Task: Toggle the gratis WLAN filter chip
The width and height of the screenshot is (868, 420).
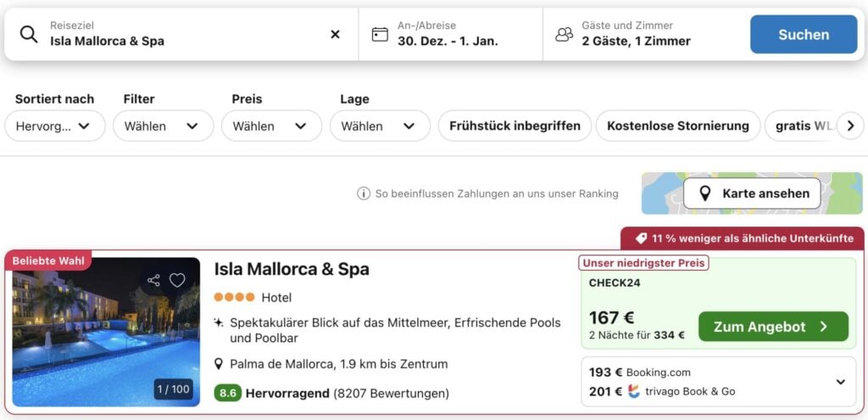Action: pyautogui.click(x=802, y=126)
